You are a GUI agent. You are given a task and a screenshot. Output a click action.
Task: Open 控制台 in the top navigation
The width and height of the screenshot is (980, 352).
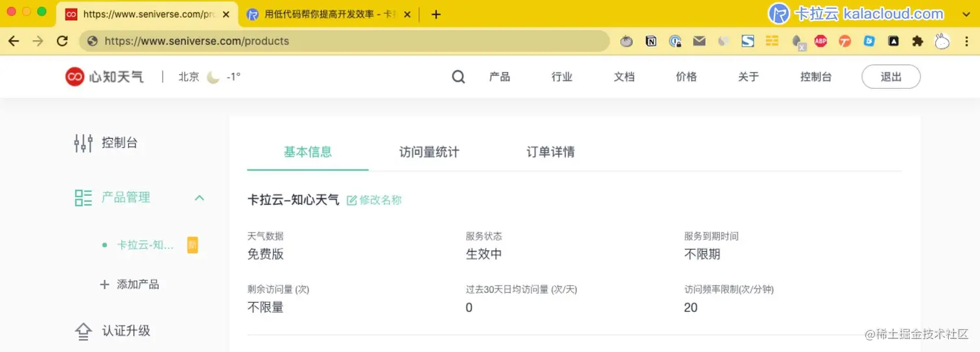coord(816,77)
